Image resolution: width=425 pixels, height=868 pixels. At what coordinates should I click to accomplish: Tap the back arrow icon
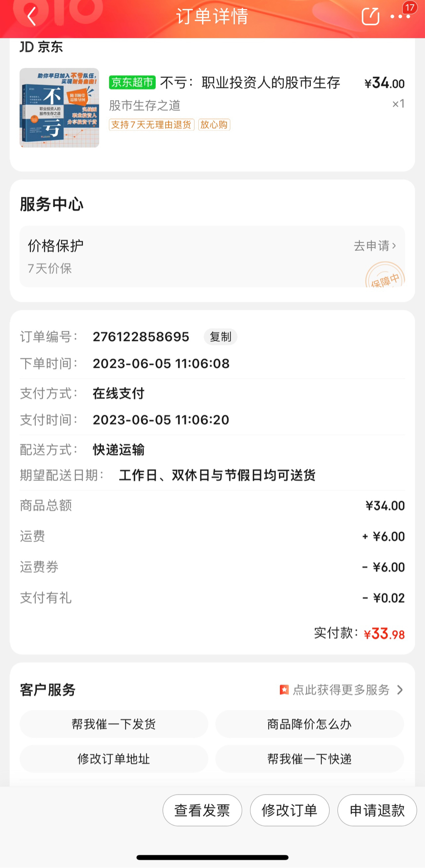coord(32,17)
